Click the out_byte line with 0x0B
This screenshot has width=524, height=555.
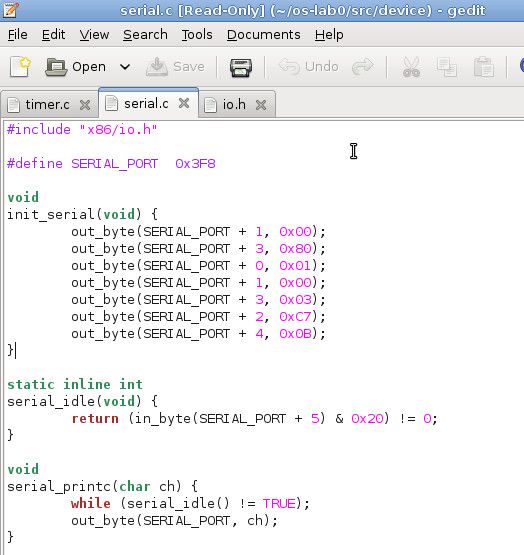[198, 333]
